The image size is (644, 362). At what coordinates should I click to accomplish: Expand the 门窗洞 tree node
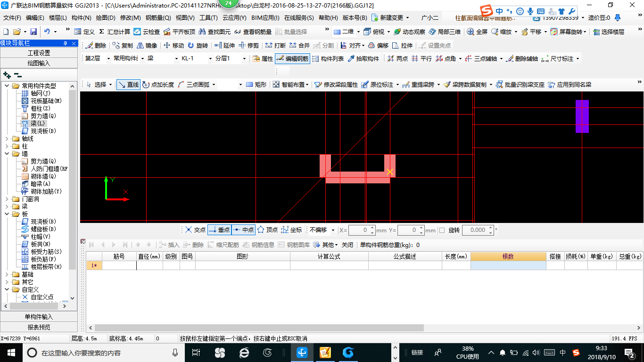click(x=7, y=199)
